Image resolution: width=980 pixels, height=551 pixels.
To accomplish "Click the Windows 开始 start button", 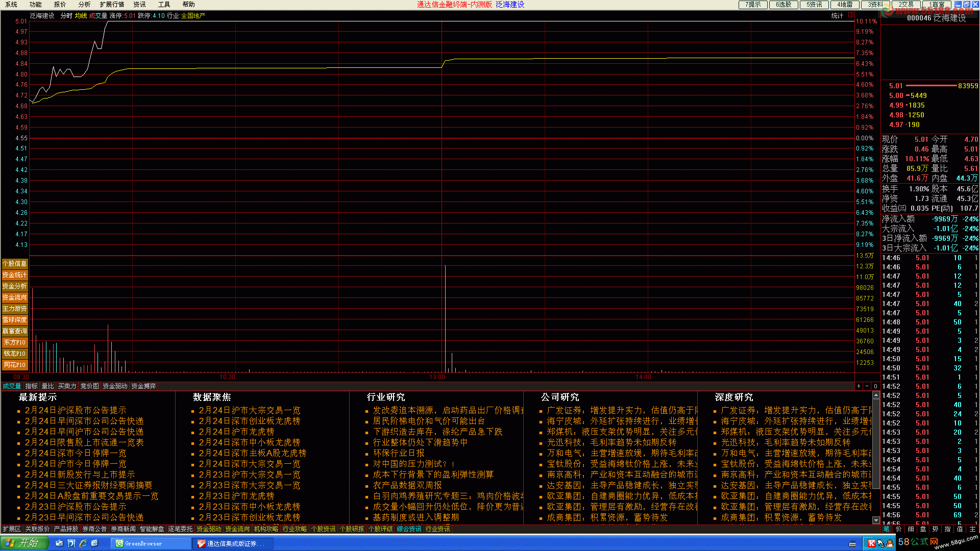I will coord(24,543).
